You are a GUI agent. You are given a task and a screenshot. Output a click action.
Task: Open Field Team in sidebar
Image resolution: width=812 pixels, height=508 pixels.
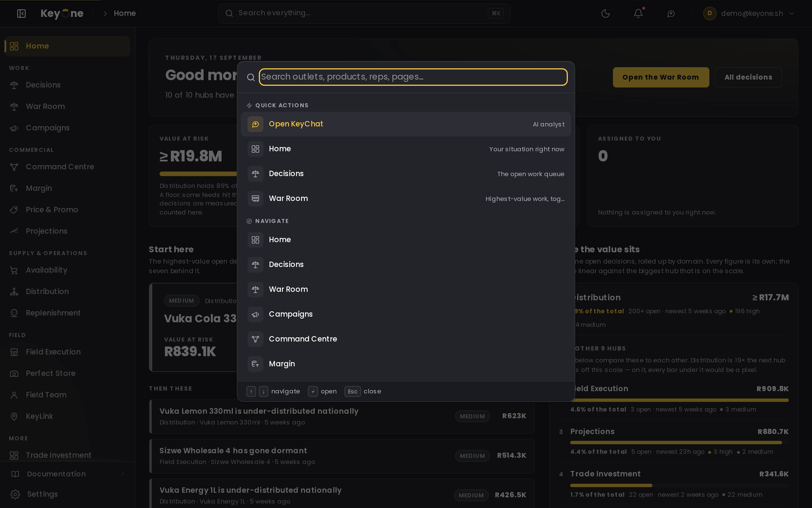pos(67,395)
